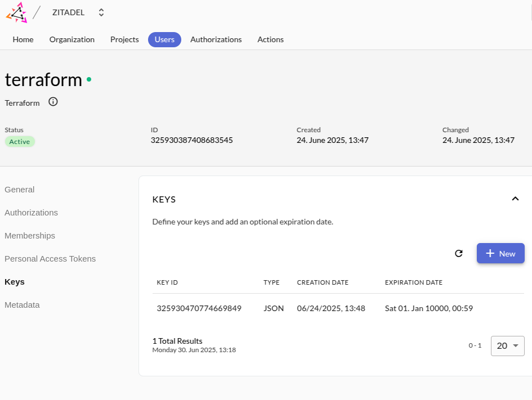Collapse the KEYS card chevron
Viewport: 532px width, 400px height.
coord(515,199)
